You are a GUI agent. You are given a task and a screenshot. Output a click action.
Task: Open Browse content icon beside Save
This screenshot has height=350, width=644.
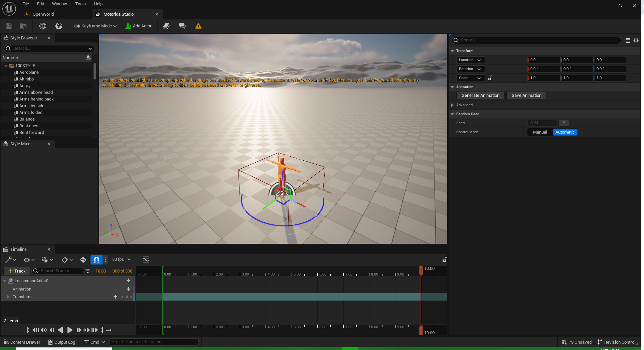[23, 26]
